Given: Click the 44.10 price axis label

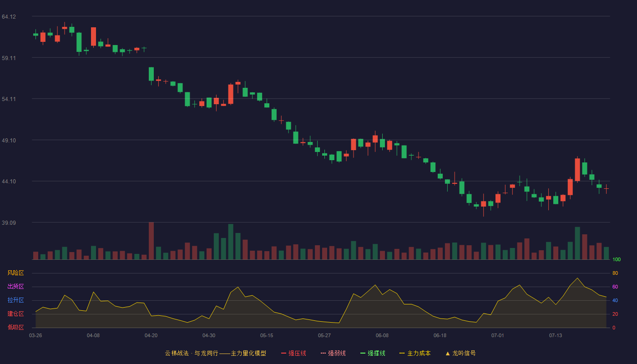Looking at the screenshot, I should click(9, 182).
